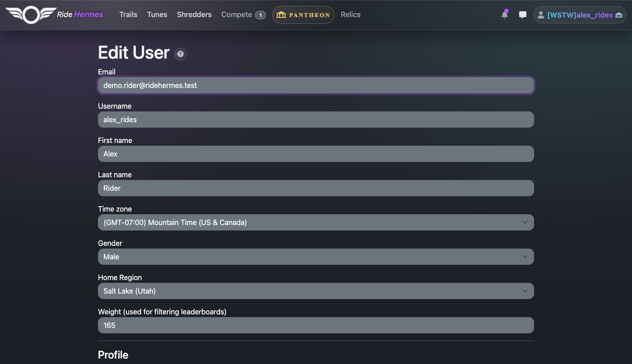Click the Username label
This screenshot has width=632, height=364.
[x=115, y=106]
